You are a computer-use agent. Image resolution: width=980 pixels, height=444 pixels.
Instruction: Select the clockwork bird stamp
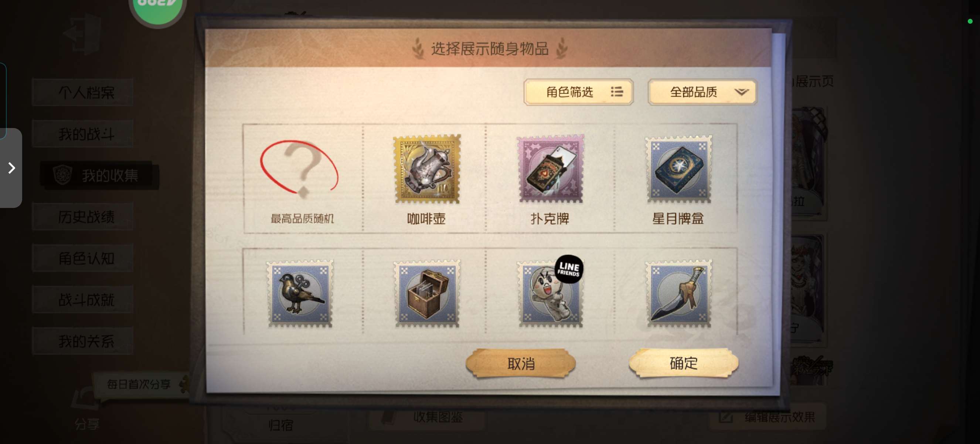(300, 293)
